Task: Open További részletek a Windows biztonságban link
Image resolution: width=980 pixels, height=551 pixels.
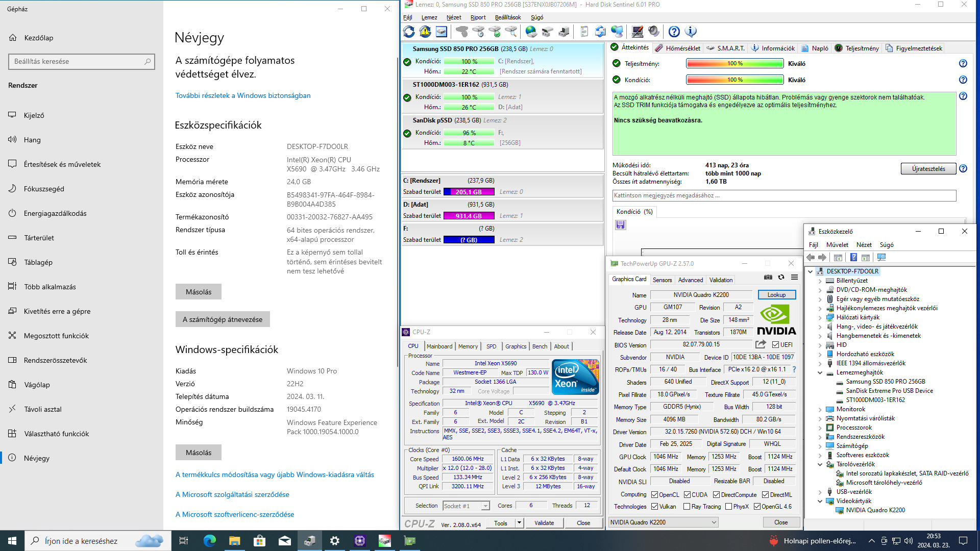Action: 243,95
